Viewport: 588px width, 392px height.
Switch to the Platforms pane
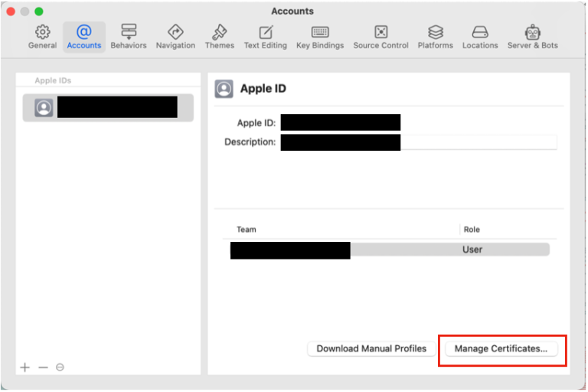[x=436, y=36]
